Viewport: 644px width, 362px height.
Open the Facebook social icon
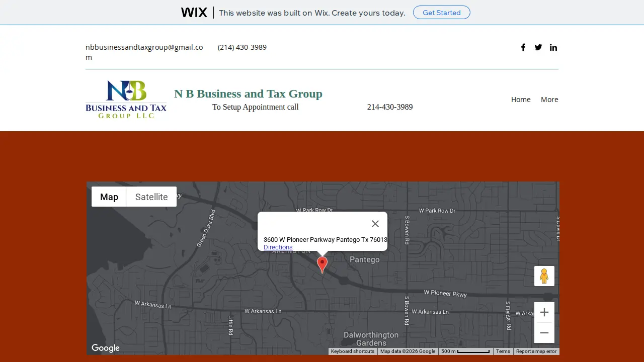pos(523,47)
